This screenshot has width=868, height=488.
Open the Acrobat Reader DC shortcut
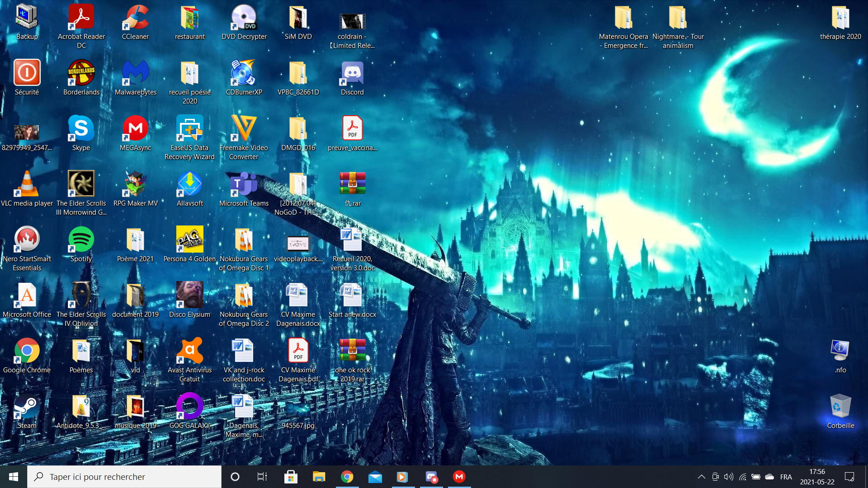[81, 26]
